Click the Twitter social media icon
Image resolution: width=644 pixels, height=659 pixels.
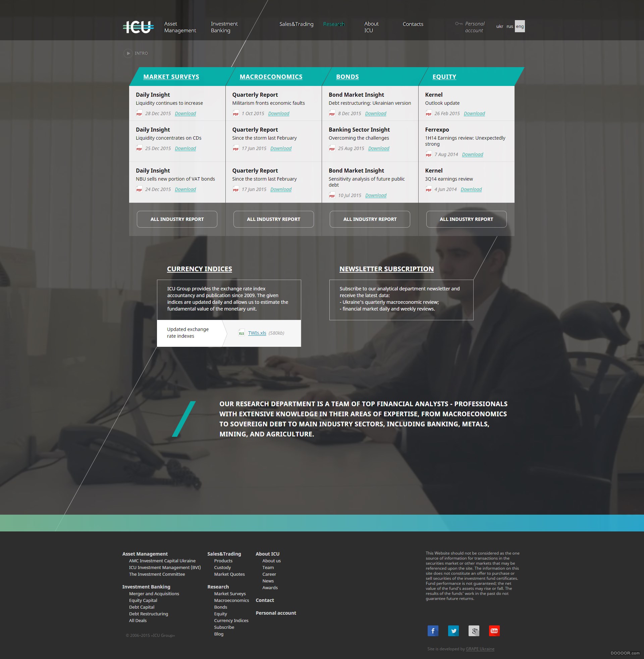click(x=453, y=630)
